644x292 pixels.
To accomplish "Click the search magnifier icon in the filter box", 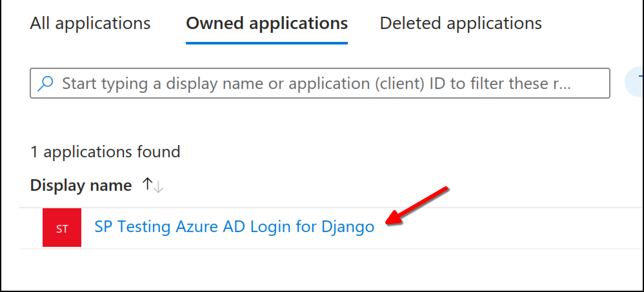I will 45,83.
